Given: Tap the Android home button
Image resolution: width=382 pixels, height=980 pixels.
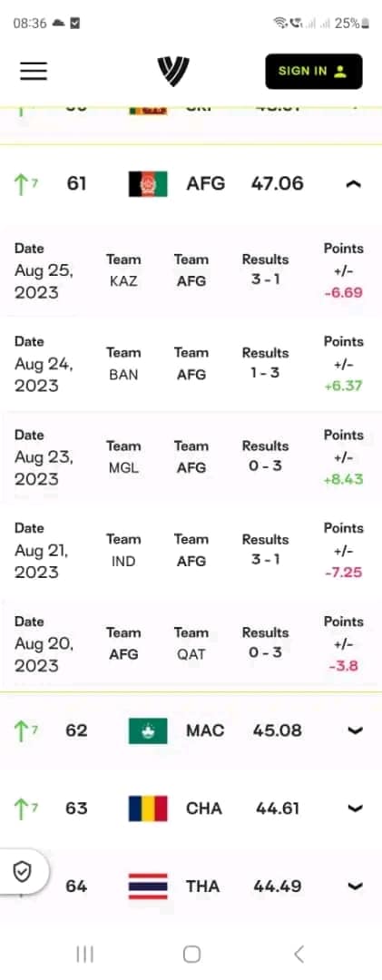Looking at the screenshot, I should tap(191, 954).
